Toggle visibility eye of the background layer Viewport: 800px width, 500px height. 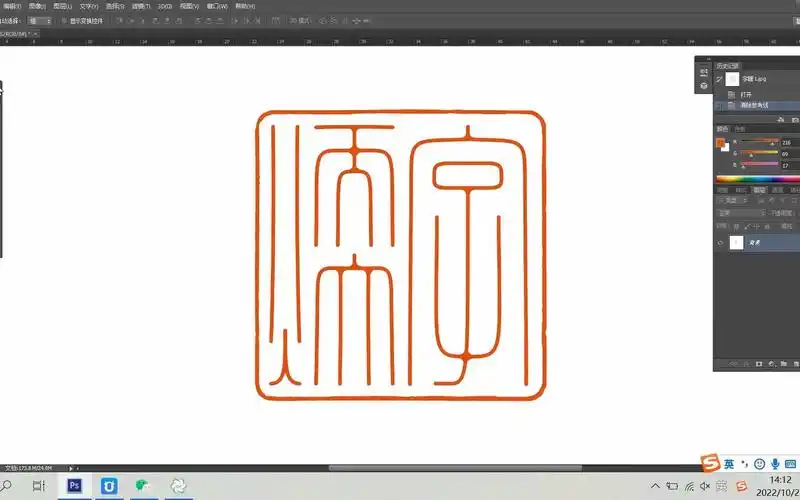tap(720, 242)
